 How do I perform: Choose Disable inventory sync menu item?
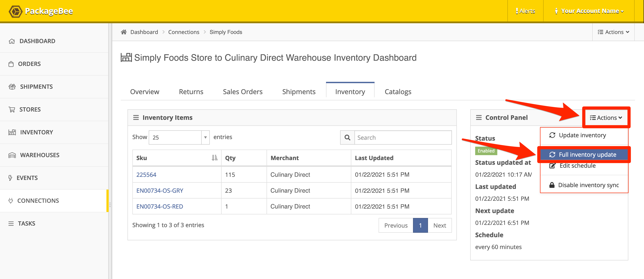click(584, 185)
